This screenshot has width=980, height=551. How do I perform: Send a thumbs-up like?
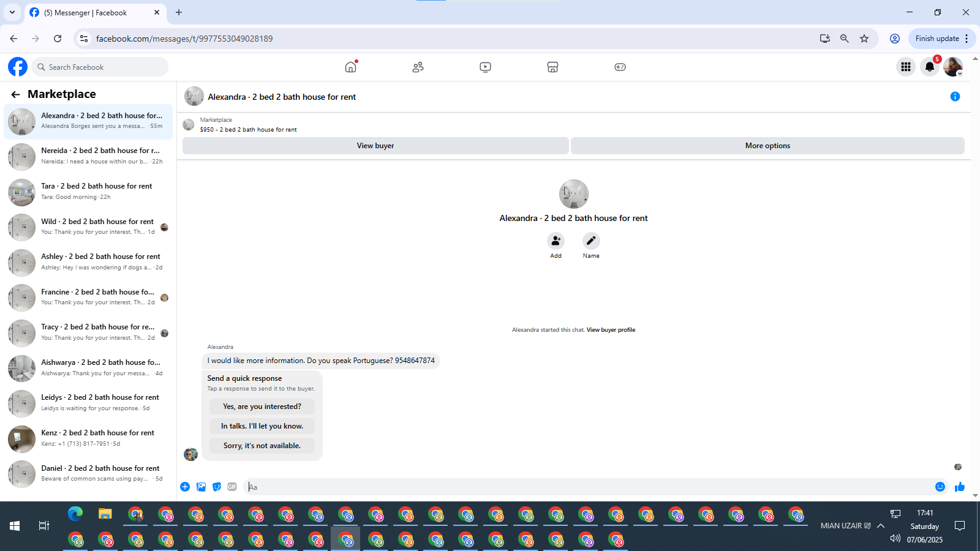959,487
